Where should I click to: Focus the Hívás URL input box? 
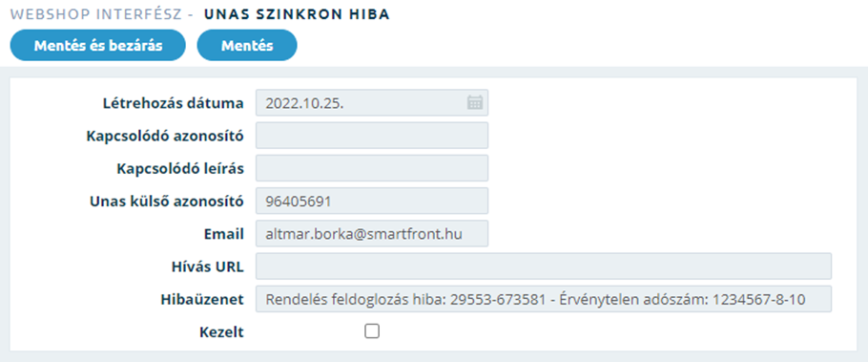click(544, 266)
